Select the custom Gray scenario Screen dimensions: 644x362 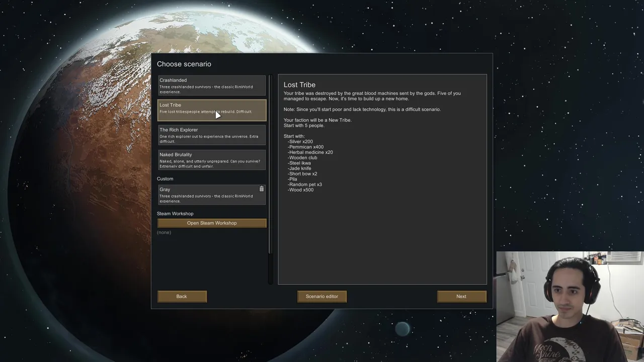tap(212, 195)
